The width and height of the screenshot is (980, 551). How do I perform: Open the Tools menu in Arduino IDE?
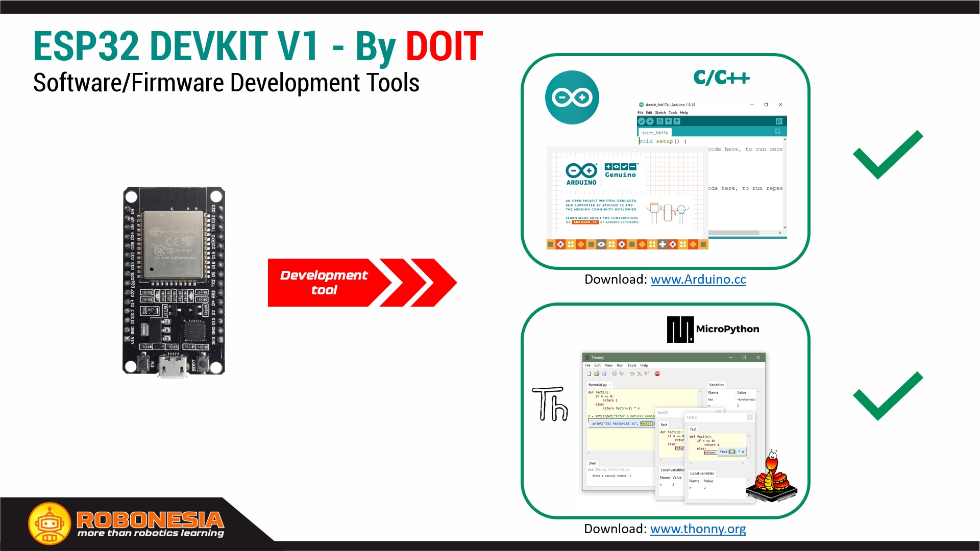click(673, 113)
